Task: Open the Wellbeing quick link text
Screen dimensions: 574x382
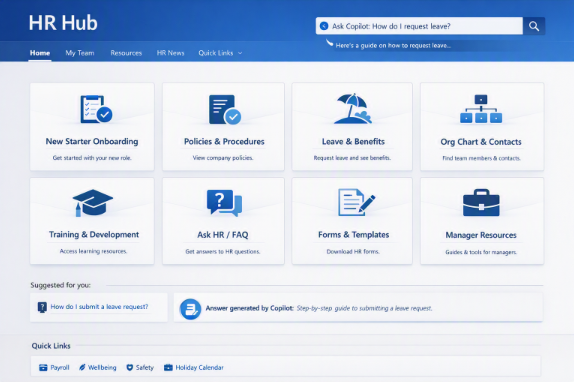Action: click(x=102, y=367)
